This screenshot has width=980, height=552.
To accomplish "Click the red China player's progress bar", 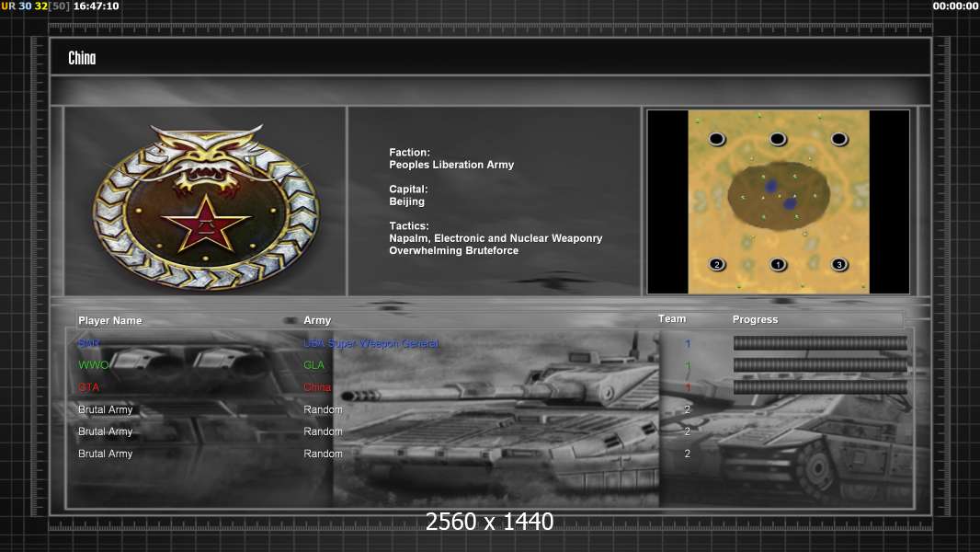I will tap(820, 387).
